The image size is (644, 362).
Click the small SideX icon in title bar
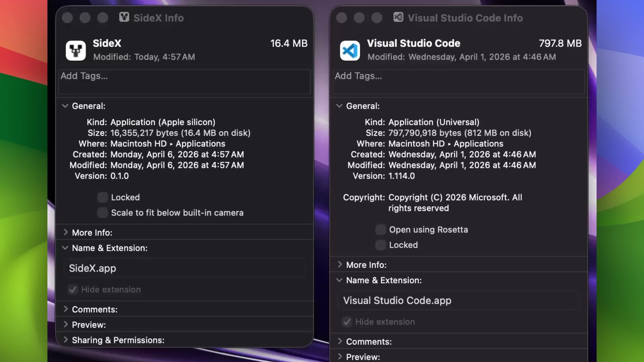[x=124, y=17]
